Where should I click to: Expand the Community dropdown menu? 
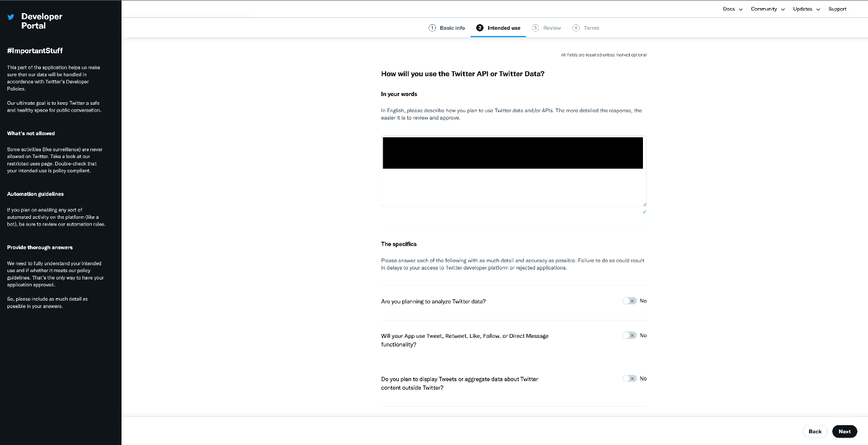click(768, 9)
